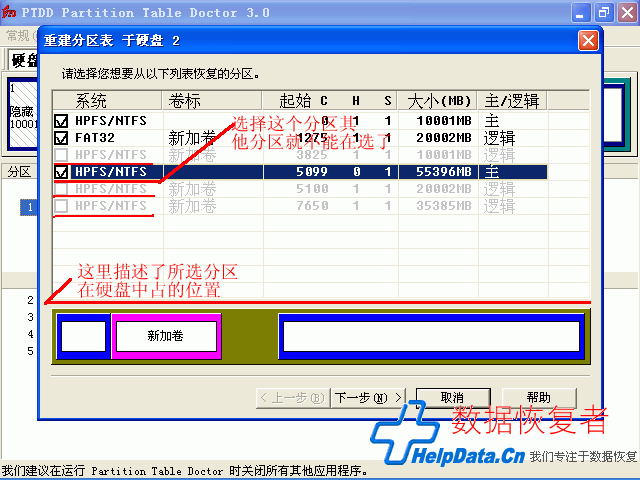Viewport: 640px width, 480px height.
Task: Click the 新加卷 label in FAT32 row
Action: tap(192, 138)
